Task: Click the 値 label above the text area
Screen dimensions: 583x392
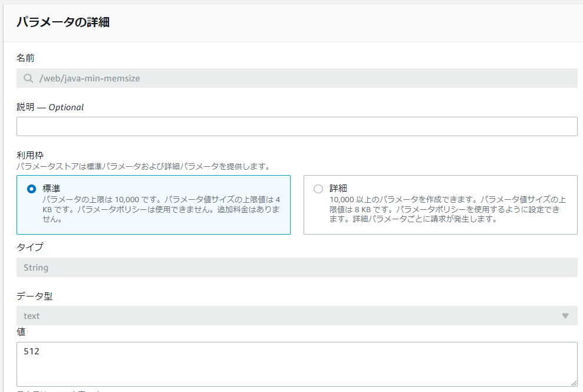Action: pos(21,332)
